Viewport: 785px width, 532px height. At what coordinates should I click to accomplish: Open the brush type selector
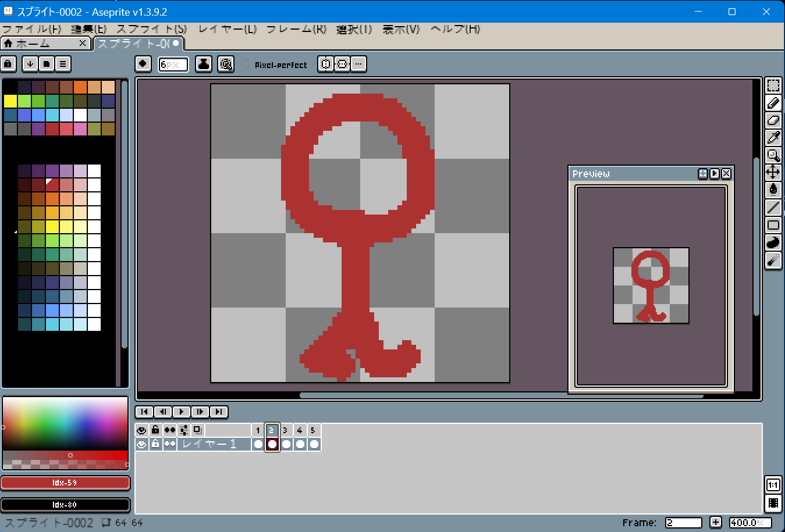[143, 64]
